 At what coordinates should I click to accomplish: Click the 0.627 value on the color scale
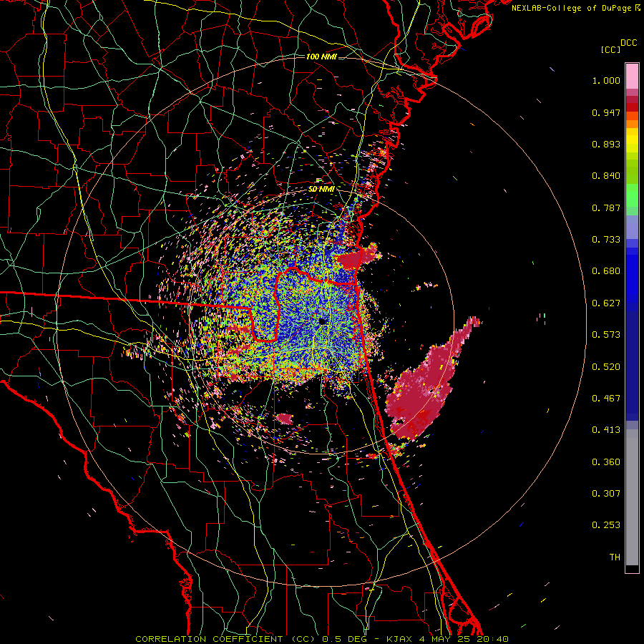point(606,303)
